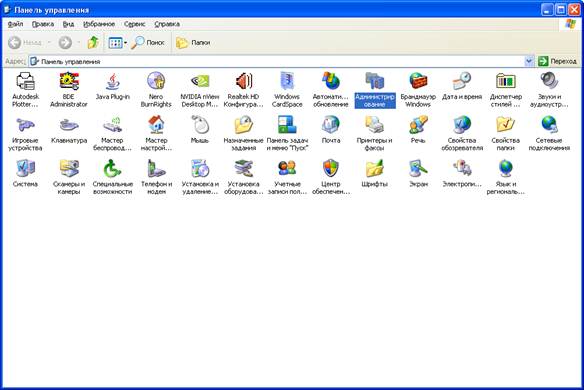Maximize the Панель управления window
The image size is (584, 390).
[561, 9]
